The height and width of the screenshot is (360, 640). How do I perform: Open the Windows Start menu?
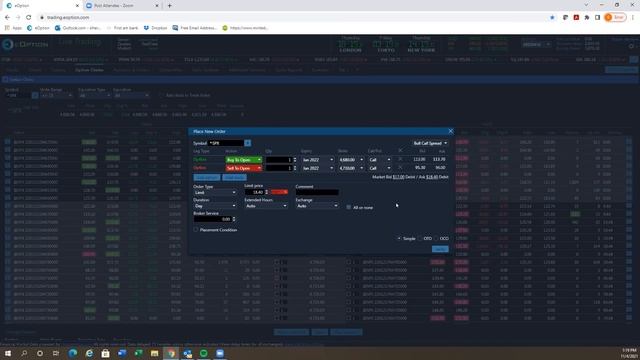point(8,353)
